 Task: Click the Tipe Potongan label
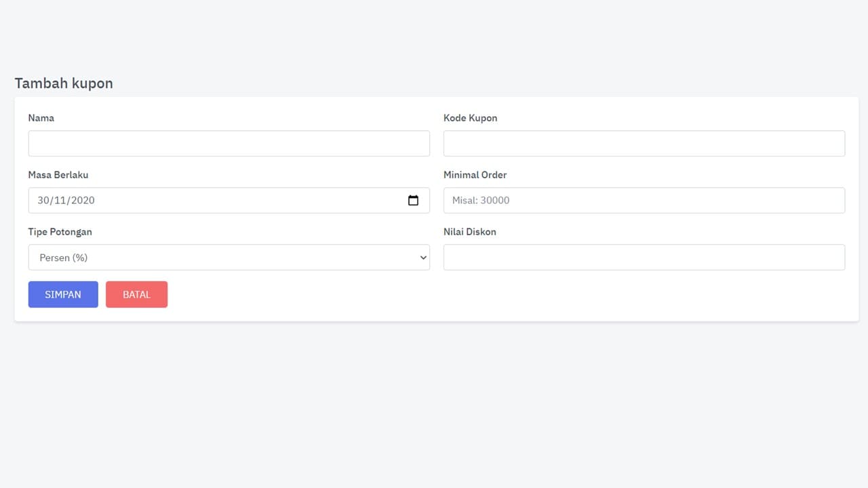point(60,232)
